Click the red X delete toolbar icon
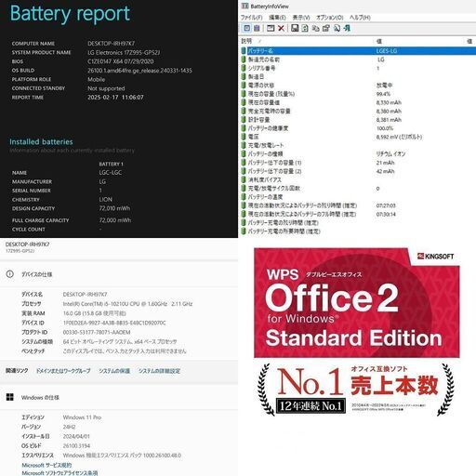This screenshot has height=476, width=476. (281, 28)
